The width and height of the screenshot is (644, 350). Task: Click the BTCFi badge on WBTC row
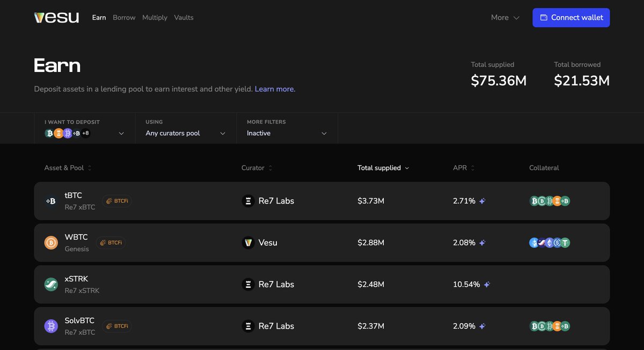tap(111, 243)
